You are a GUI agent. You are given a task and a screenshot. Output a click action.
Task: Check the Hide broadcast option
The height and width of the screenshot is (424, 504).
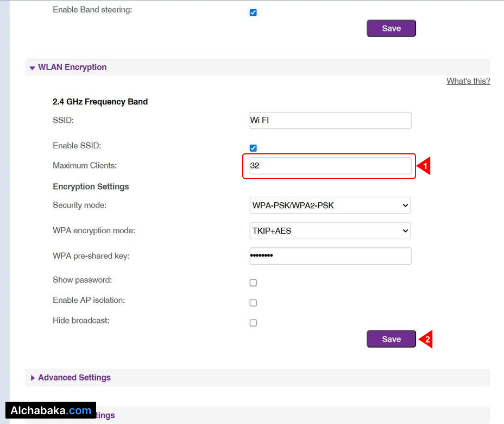click(x=253, y=322)
